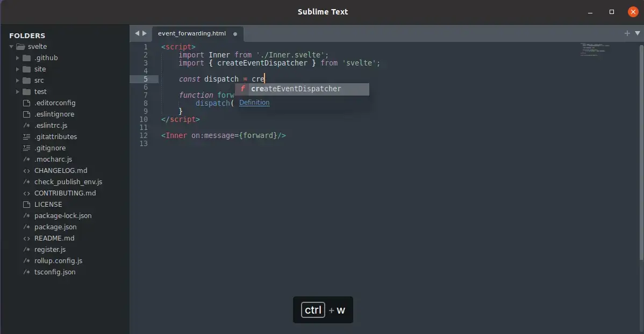The image size is (644, 334).
Task: Click the .mocharc.js code icon
Action: [x=27, y=159]
